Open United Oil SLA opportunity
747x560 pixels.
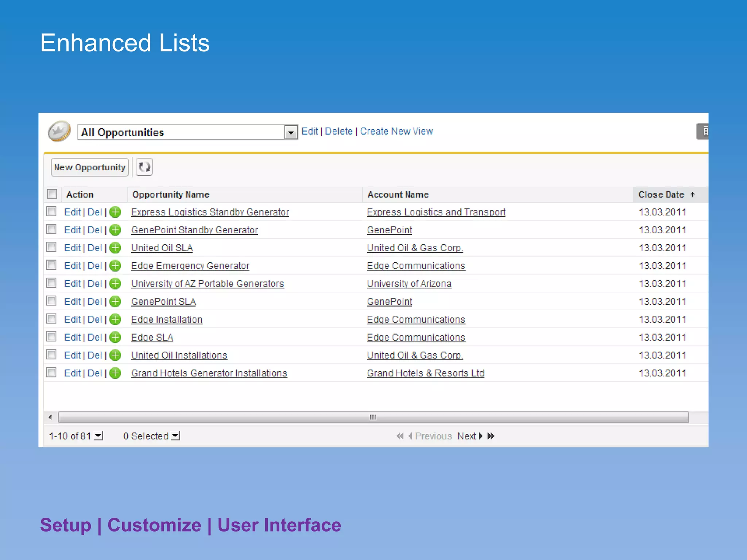click(x=162, y=248)
